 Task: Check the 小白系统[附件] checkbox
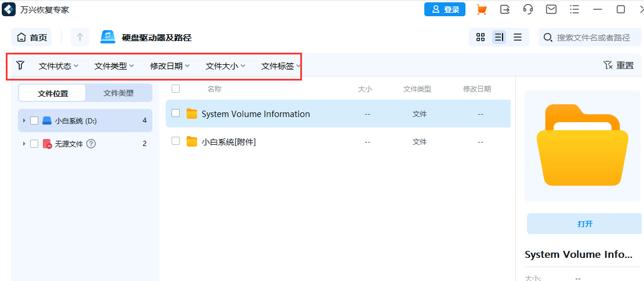[x=176, y=141]
